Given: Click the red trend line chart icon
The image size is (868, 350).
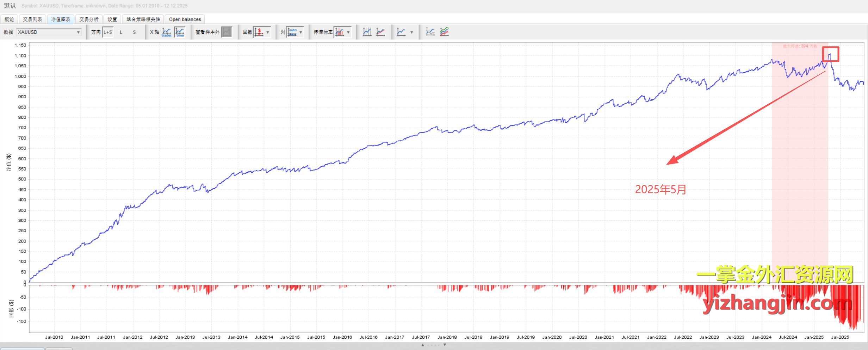Looking at the screenshot, I should click(380, 32).
